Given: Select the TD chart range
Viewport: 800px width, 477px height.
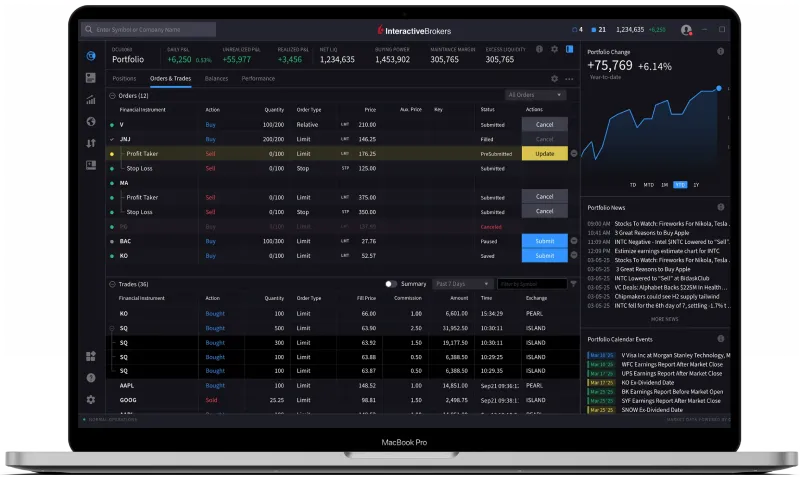Looking at the screenshot, I should tap(633, 185).
